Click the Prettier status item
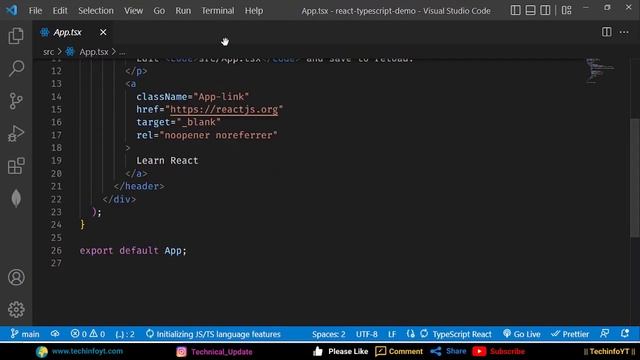Screen dimensions: 640x360 pos(570,334)
